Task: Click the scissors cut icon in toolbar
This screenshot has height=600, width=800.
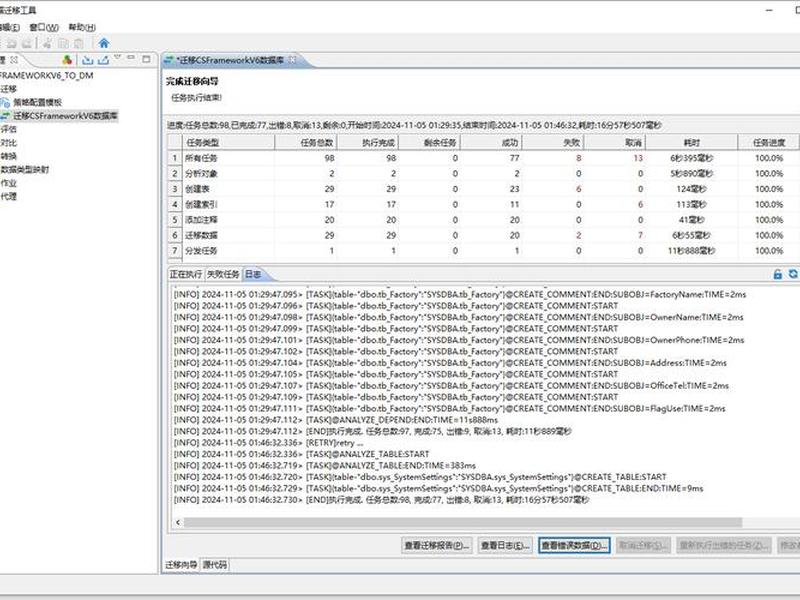Action: (x=47, y=44)
